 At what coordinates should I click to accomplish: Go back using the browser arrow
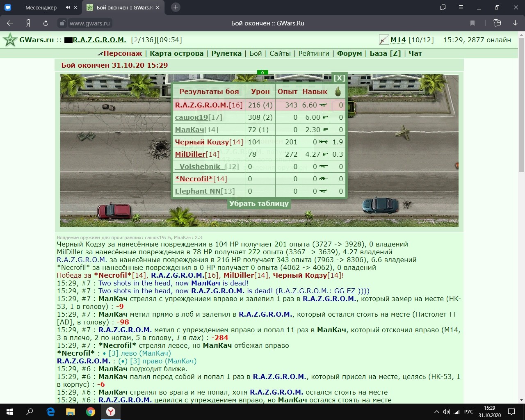(x=10, y=23)
